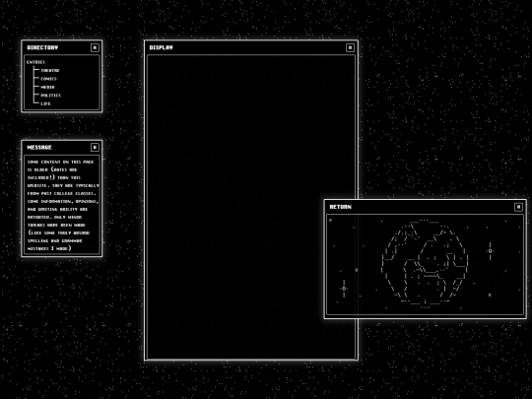Close the Display window
The height and width of the screenshot is (399, 532).
tap(350, 48)
